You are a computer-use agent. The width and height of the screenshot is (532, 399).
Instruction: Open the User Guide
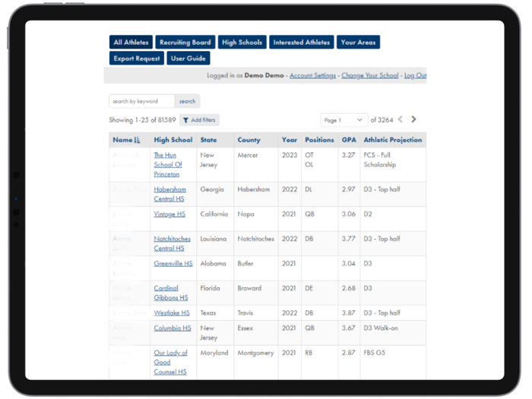(188, 59)
